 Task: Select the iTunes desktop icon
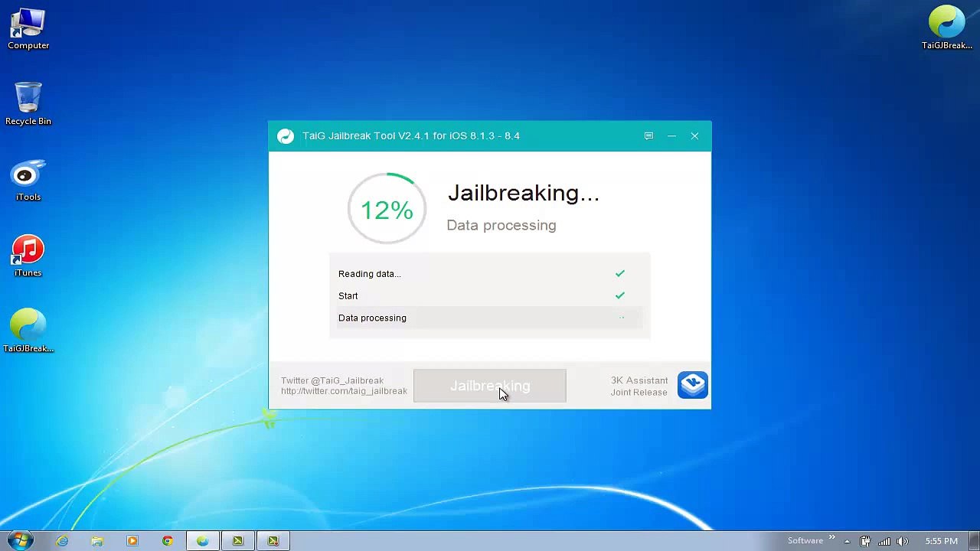click(28, 256)
